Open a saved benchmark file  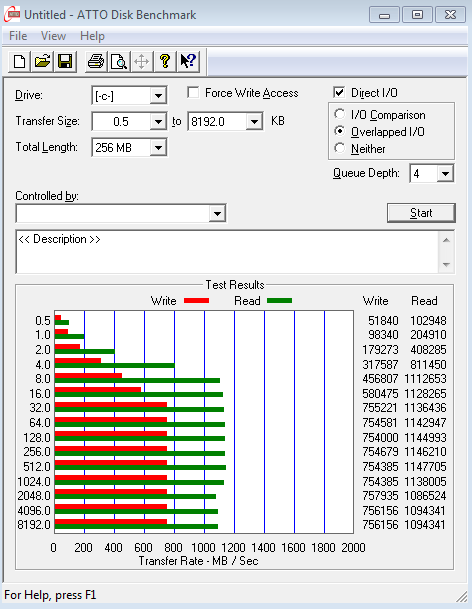[42, 62]
